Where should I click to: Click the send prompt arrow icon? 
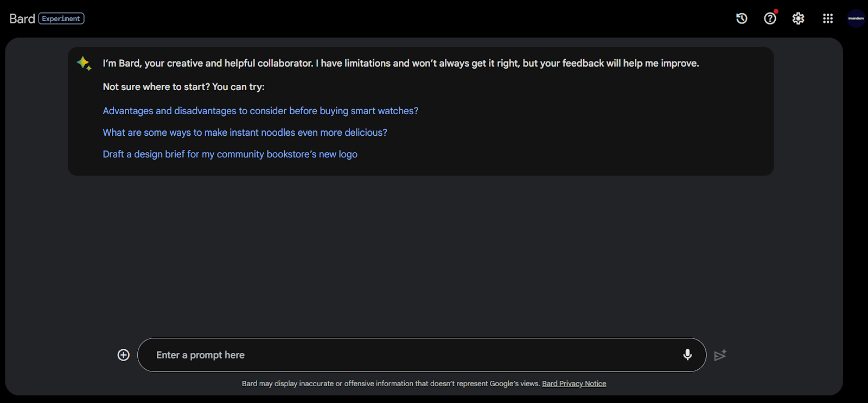pyautogui.click(x=720, y=355)
